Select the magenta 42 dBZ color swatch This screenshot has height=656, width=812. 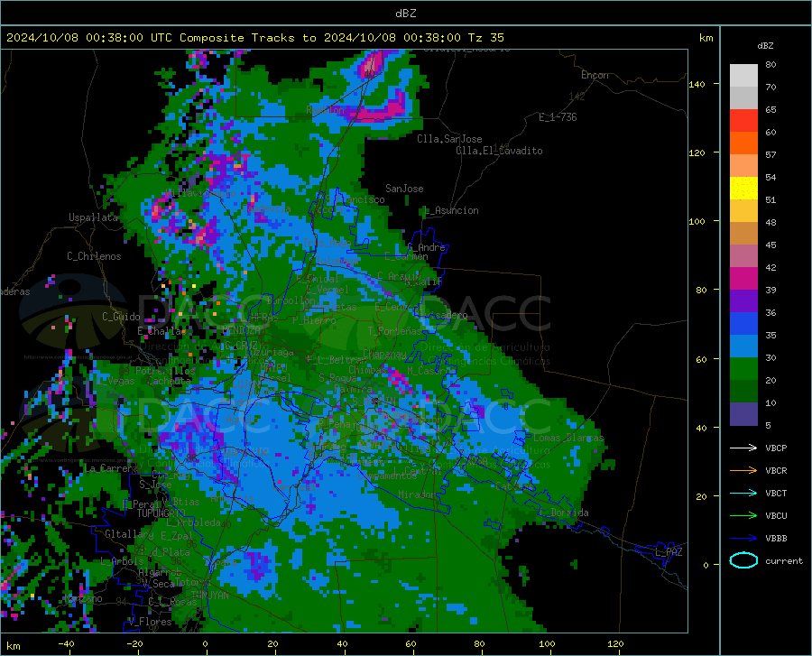[x=743, y=279]
